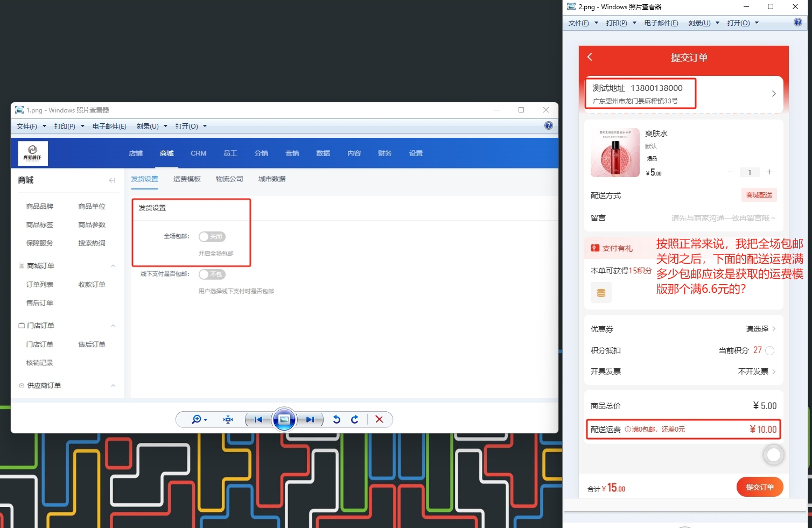Go to next image in photo viewer
Image resolution: width=812 pixels, height=528 pixels.
(x=310, y=420)
